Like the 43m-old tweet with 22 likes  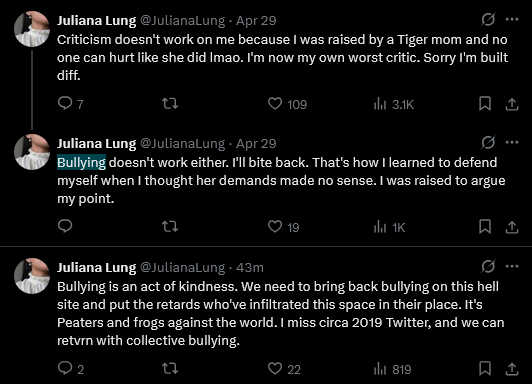[284, 368]
